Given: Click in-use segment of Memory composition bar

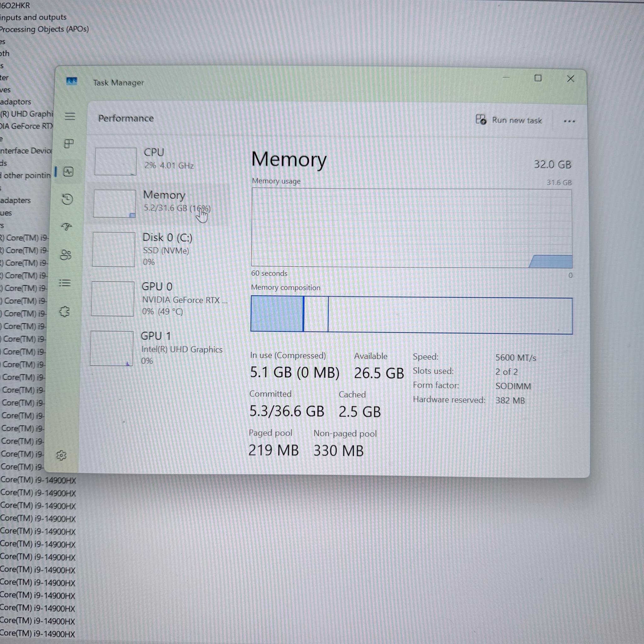Looking at the screenshot, I should pos(277,314).
